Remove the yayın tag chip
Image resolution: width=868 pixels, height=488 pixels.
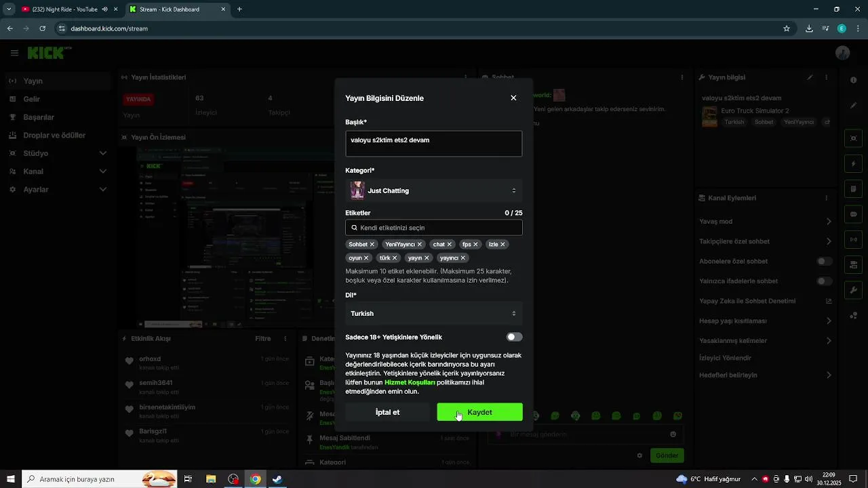click(427, 258)
